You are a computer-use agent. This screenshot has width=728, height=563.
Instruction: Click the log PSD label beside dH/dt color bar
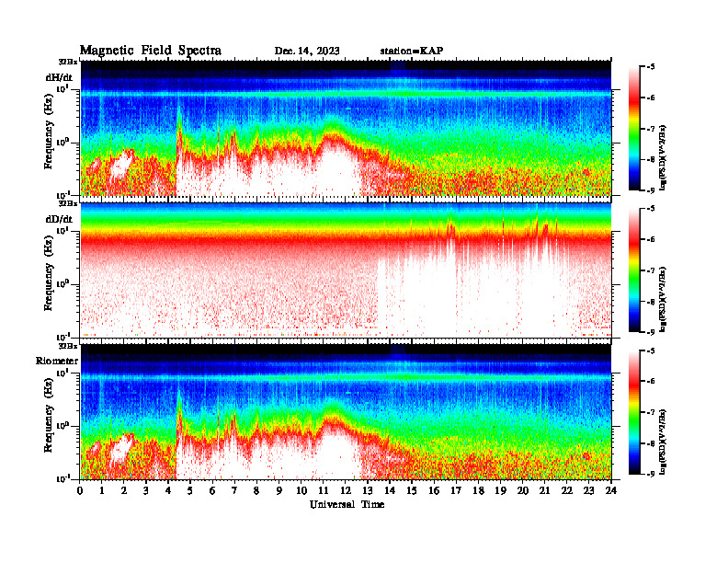tap(663, 157)
